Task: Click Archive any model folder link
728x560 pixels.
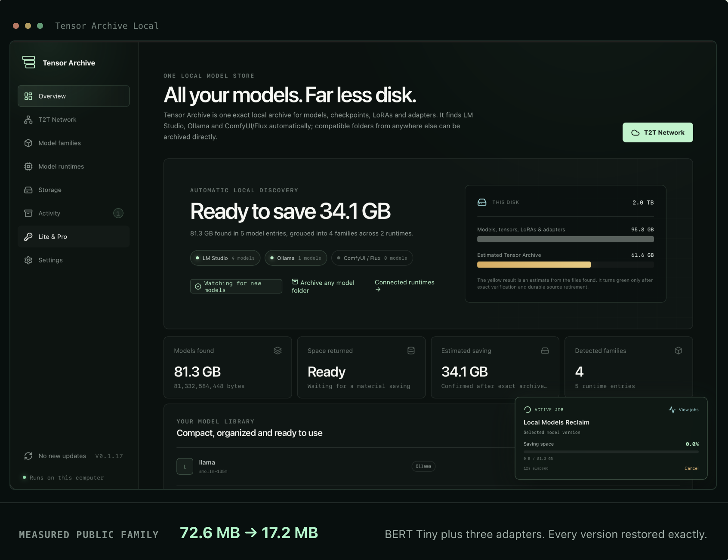Action: pos(323,286)
